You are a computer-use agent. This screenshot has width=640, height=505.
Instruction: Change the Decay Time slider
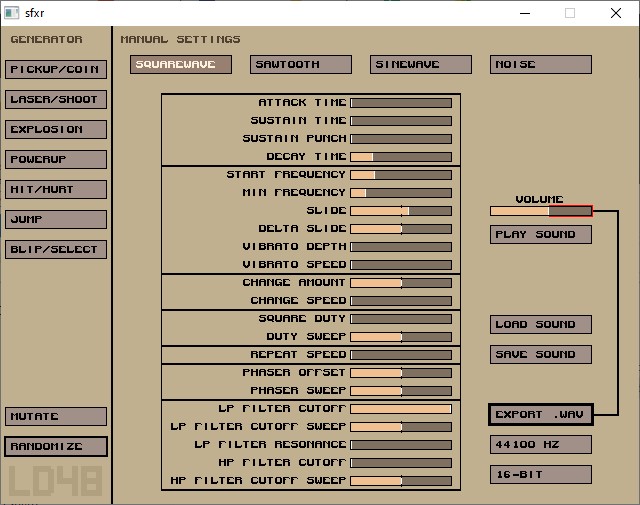[401, 157]
